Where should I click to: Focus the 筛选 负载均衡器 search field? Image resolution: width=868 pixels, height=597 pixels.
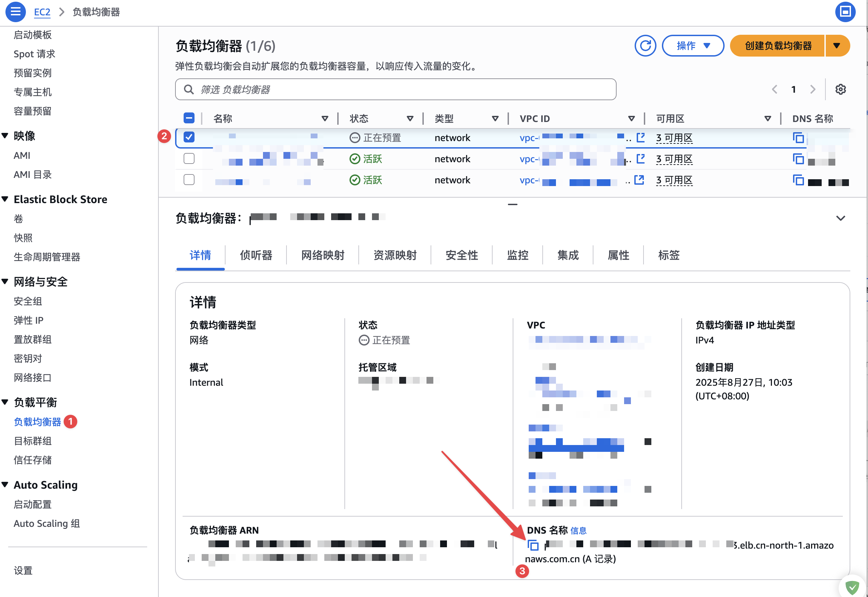[395, 89]
